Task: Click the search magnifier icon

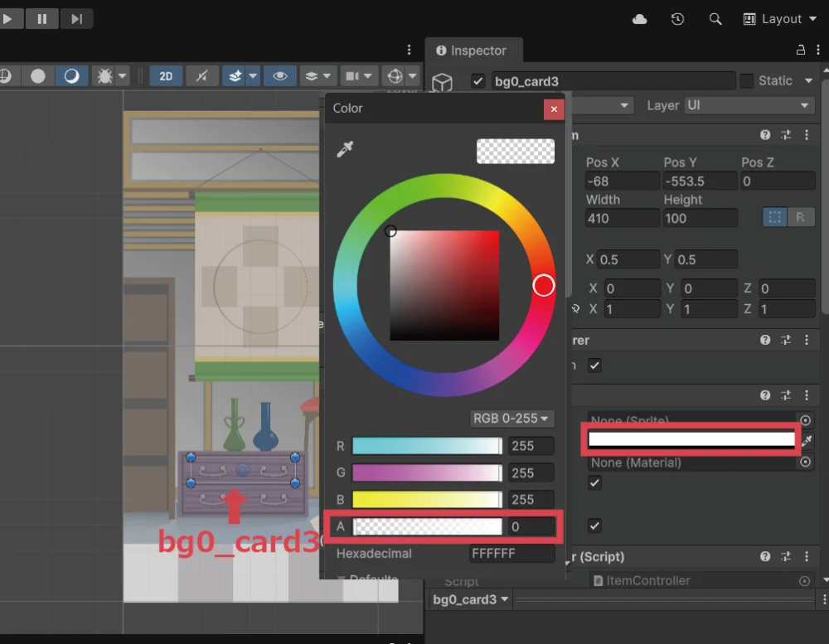Action: point(715,18)
